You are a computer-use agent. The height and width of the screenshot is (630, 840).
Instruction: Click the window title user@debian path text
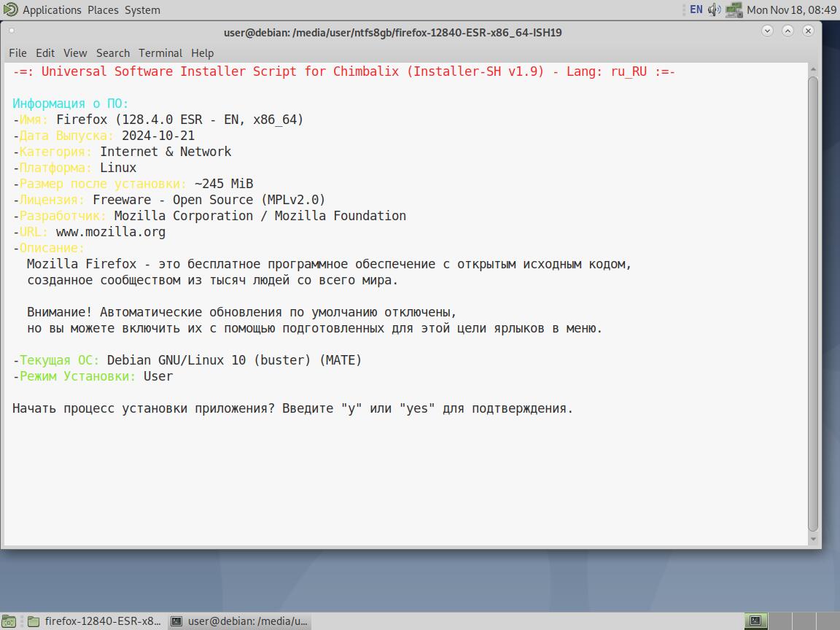coord(393,32)
